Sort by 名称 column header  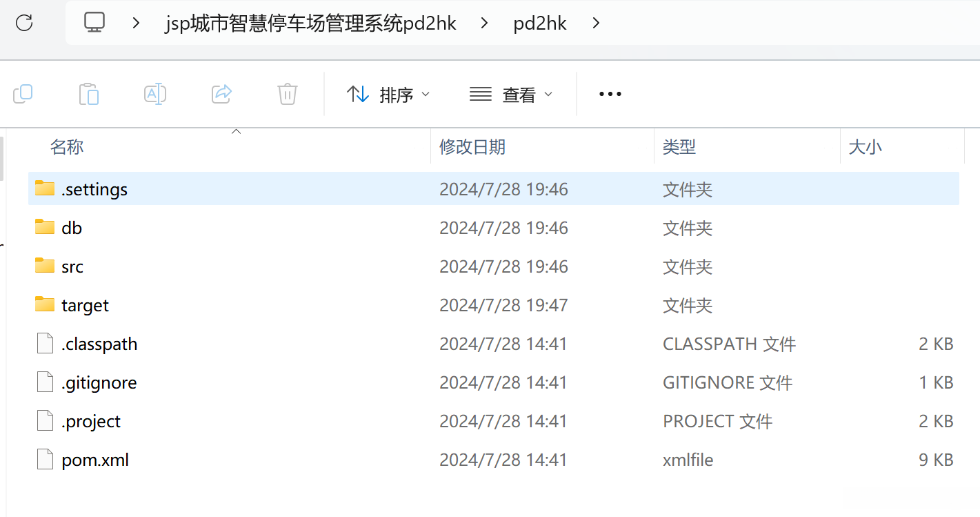click(x=67, y=146)
